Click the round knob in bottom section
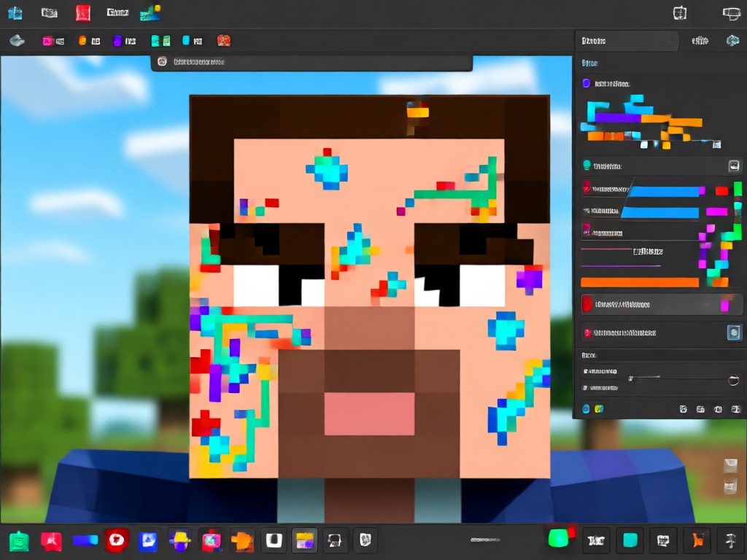The image size is (747, 560). pos(734,380)
